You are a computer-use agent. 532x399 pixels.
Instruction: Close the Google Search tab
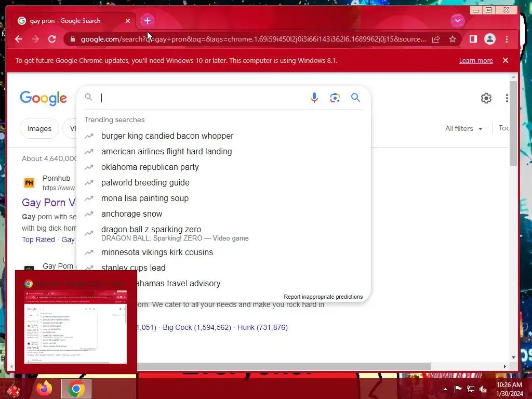[x=128, y=21]
